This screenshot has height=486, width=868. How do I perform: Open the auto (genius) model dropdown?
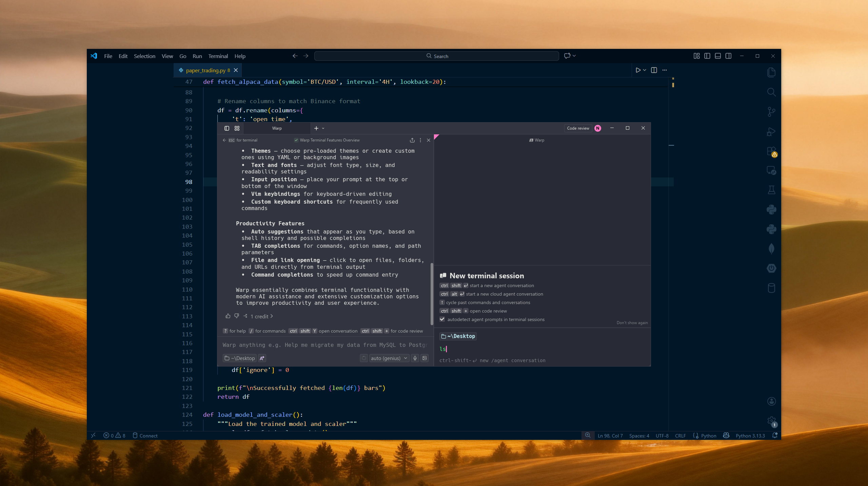(389, 358)
